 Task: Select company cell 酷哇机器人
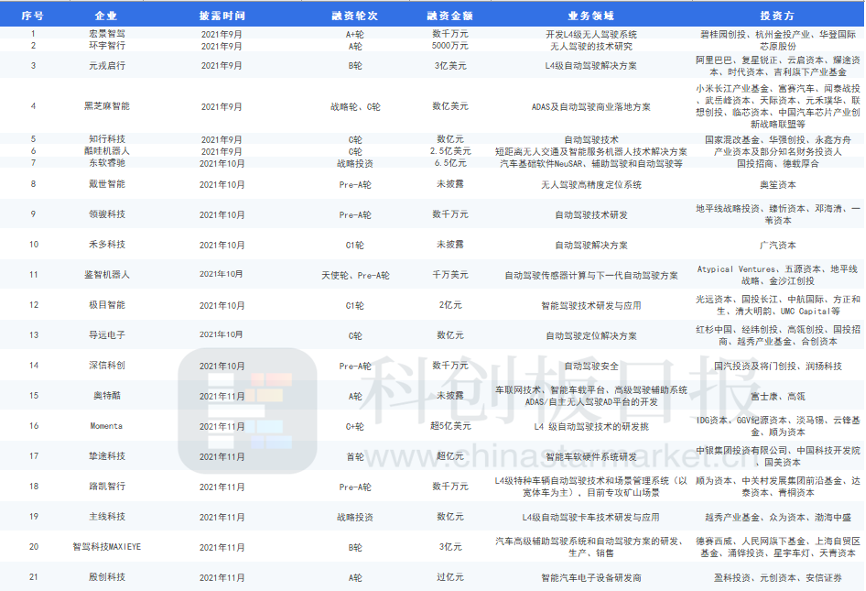coord(107,151)
